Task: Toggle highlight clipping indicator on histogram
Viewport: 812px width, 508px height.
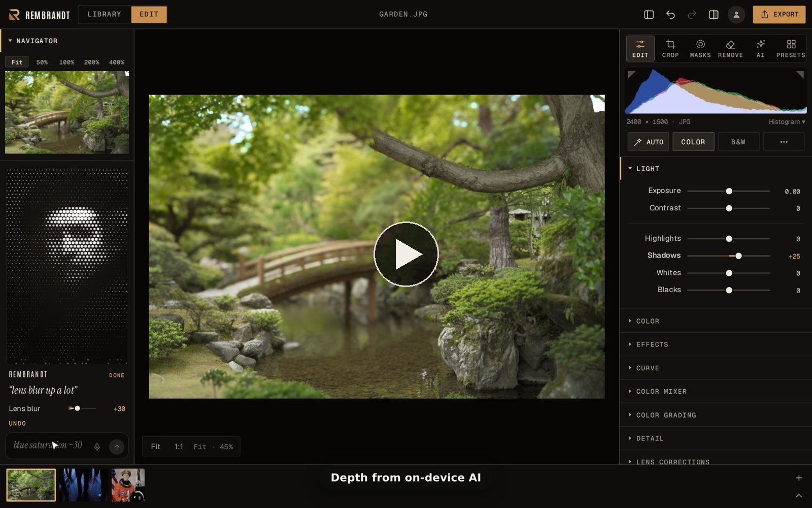Action: pyautogui.click(x=800, y=75)
